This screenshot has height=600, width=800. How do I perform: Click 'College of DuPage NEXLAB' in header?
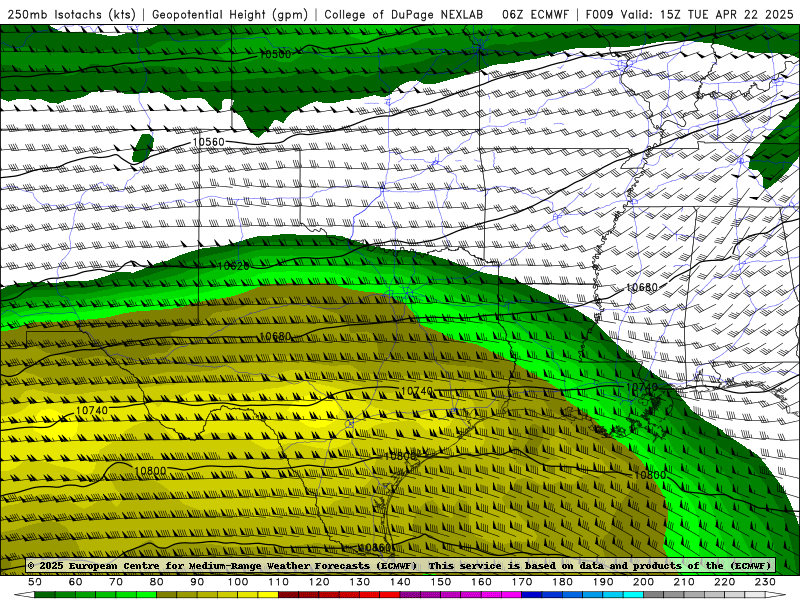[404, 14]
